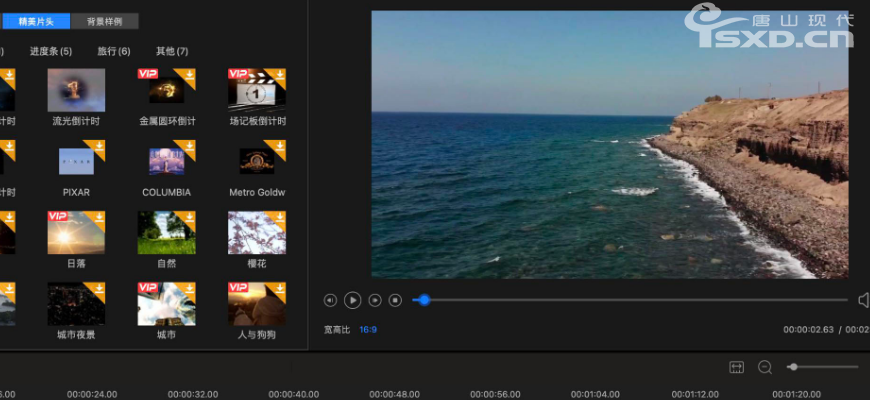
Task: Change the 16:9 aspect ratio
Action: coord(368,330)
